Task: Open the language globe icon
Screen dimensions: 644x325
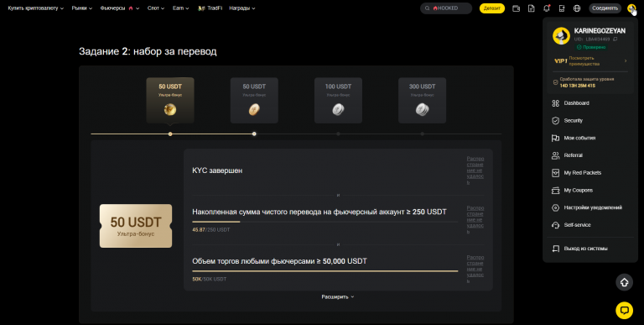Action: (x=577, y=8)
